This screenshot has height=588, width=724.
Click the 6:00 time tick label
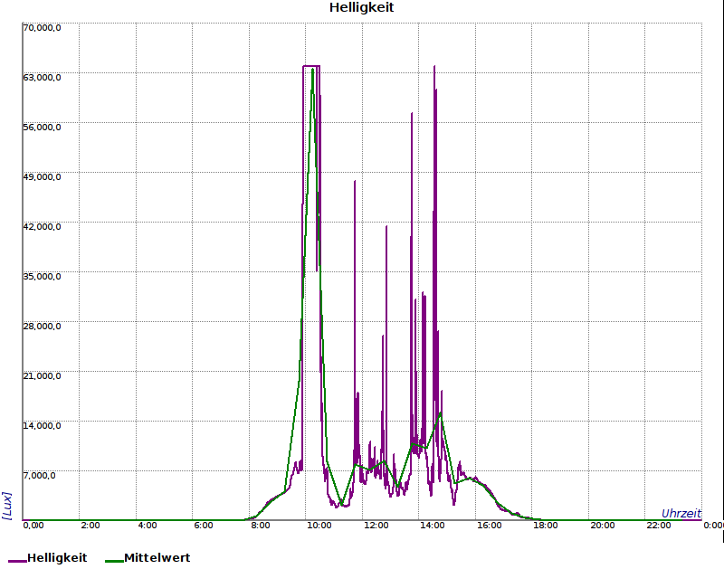click(x=204, y=526)
